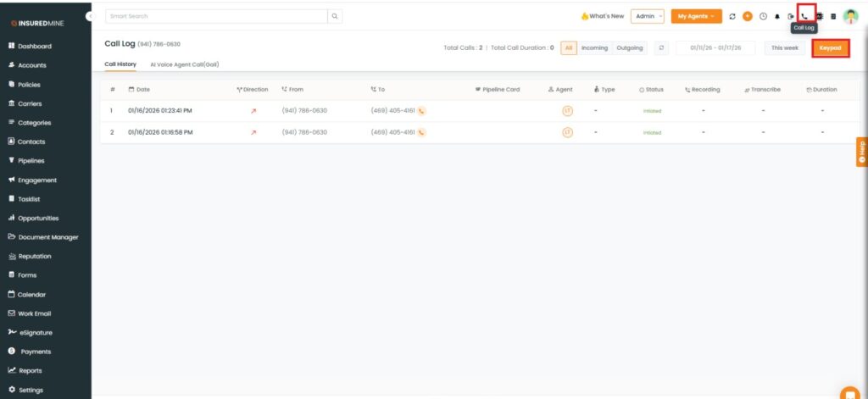Screen dimensions: 868x399
Task: Filter calls by Outgoing
Action: [x=630, y=47]
